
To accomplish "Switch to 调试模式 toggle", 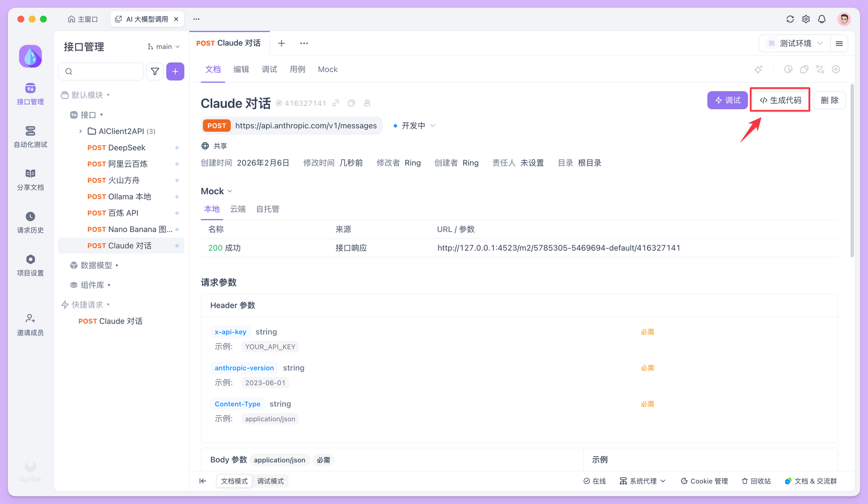I will (x=270, y=481).
